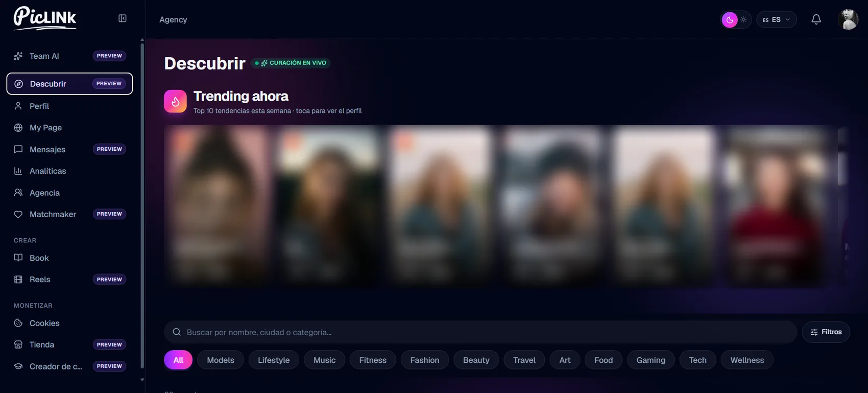Switch to dark mode moon toggle
The image size is (868, 393).
(x=730, y=19)
